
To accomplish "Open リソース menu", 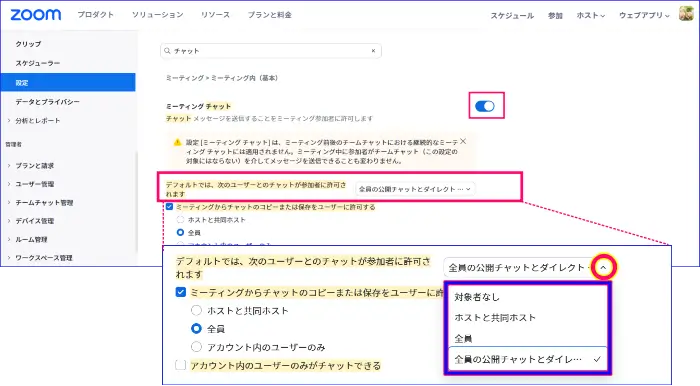I will pyautogui.click(x=215, y=15).
